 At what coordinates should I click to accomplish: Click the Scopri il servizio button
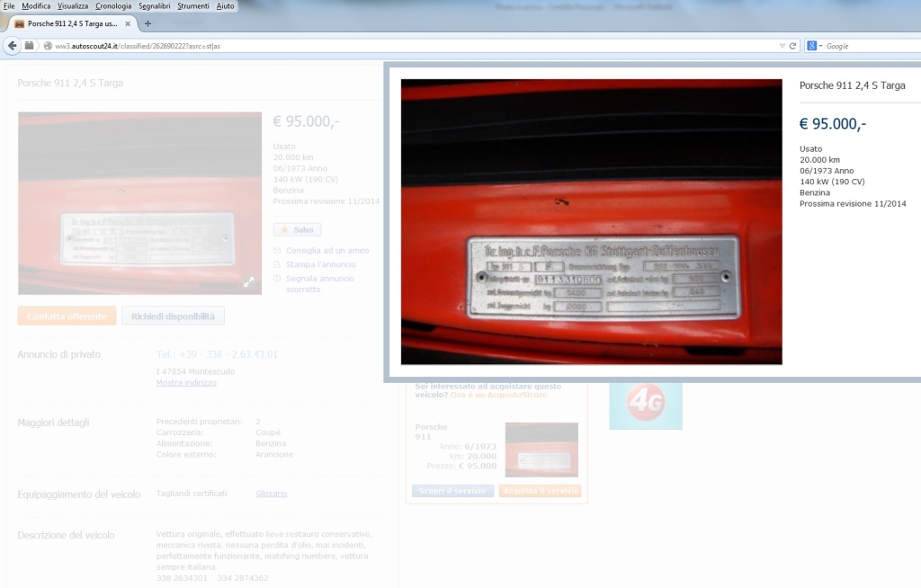pyautogui.click(x=452, y=491)
